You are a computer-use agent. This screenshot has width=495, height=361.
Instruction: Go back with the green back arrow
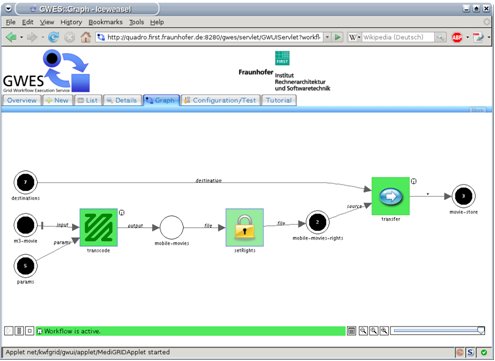click(11, 37)
